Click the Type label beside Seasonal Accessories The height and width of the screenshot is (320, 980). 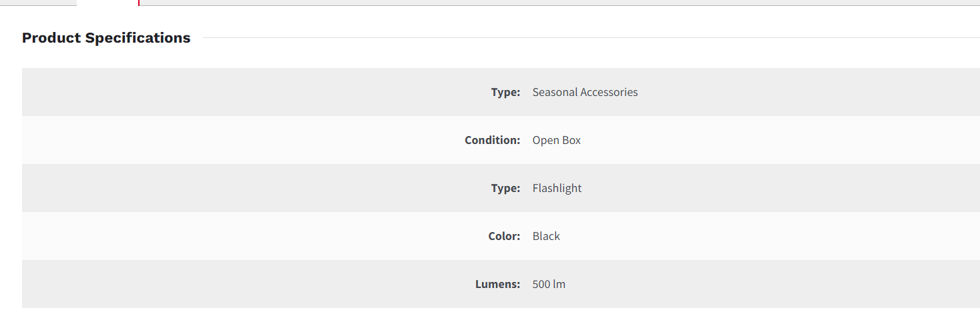pos(505,92)
